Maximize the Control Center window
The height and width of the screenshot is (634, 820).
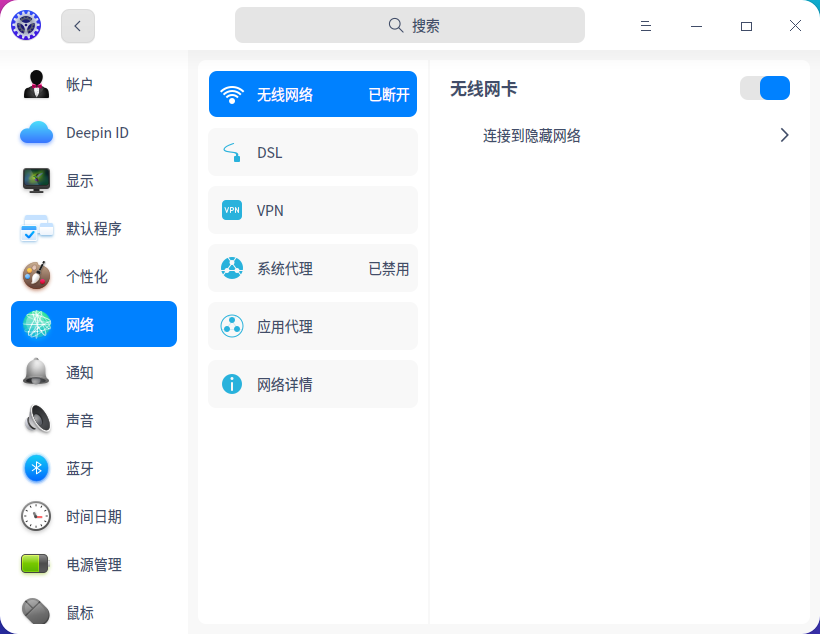tap(746, 26)
